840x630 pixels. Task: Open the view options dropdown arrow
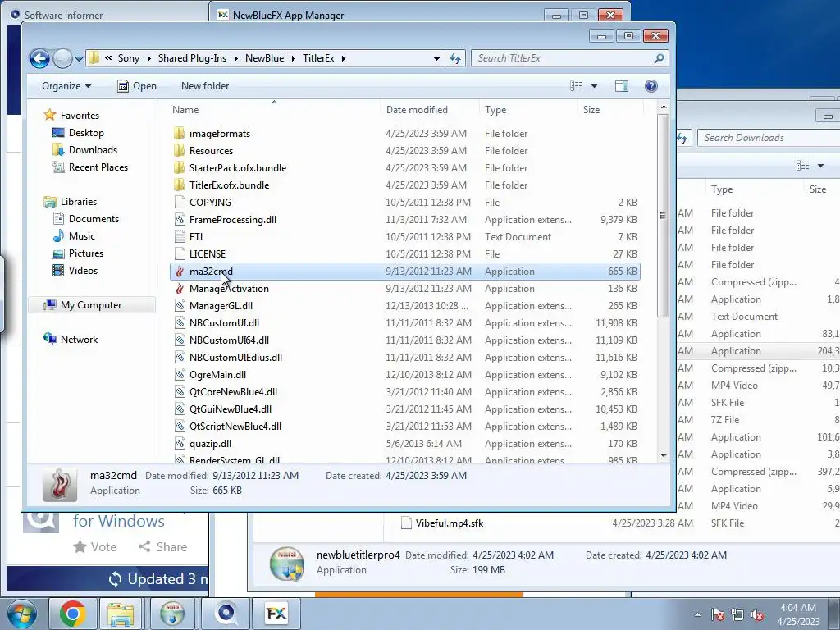pos(594,86)
